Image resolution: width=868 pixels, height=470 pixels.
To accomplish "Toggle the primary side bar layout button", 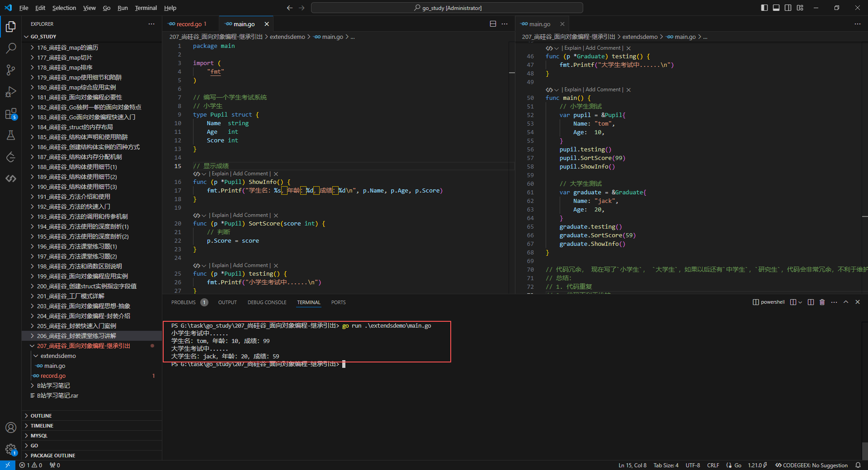I will 764,8.
